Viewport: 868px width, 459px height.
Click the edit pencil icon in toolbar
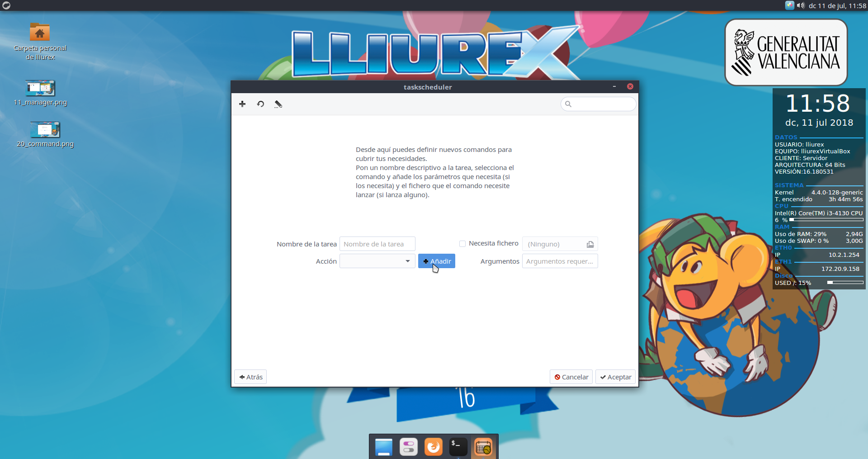tap(278, 104)
